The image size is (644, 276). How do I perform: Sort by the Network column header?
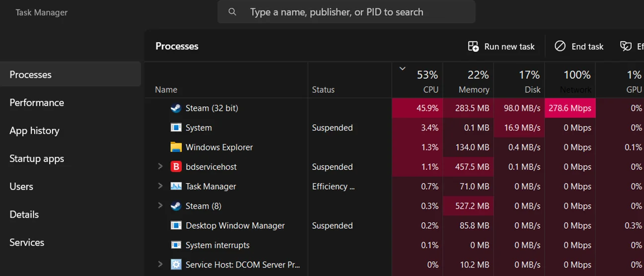pos(570,80)
